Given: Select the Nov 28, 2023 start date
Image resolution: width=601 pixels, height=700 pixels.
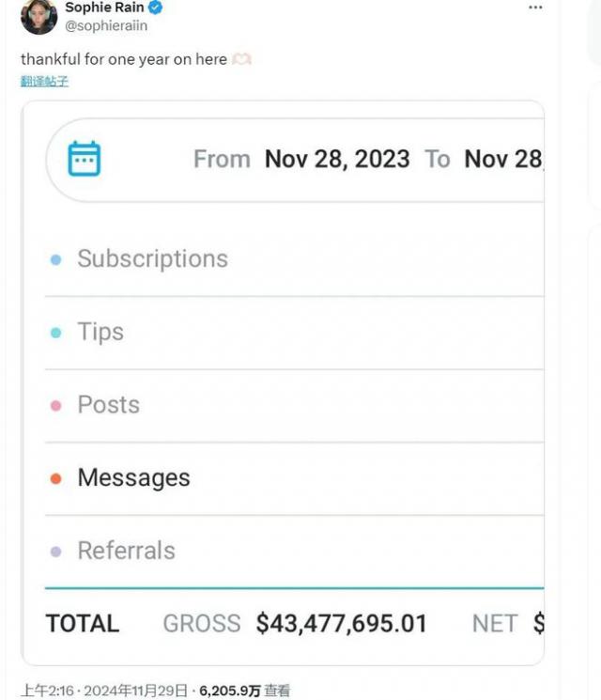Looking at the screenshot, I should point(337,159).
